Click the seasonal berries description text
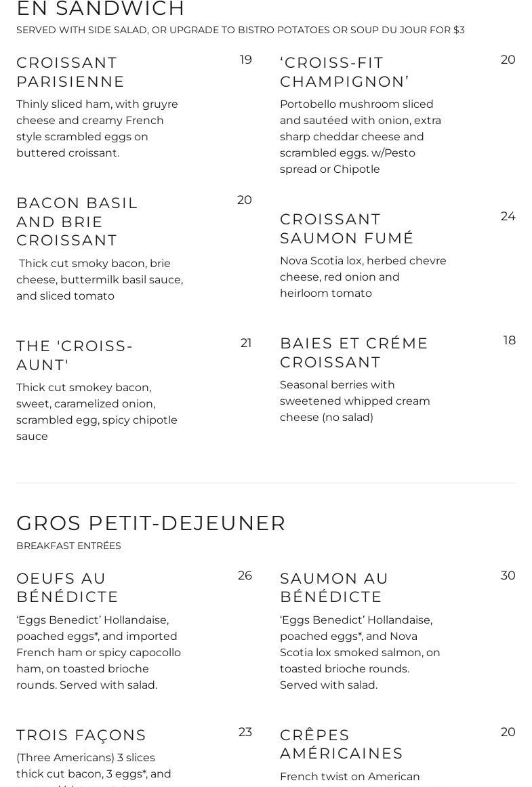The width and height of the screenshot is (532, 787). point(355,401)
